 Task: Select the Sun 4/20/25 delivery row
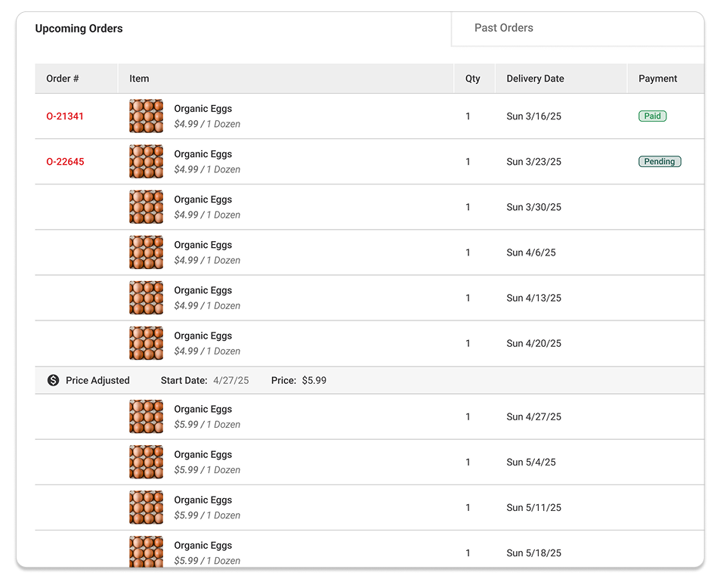[369, 344]
